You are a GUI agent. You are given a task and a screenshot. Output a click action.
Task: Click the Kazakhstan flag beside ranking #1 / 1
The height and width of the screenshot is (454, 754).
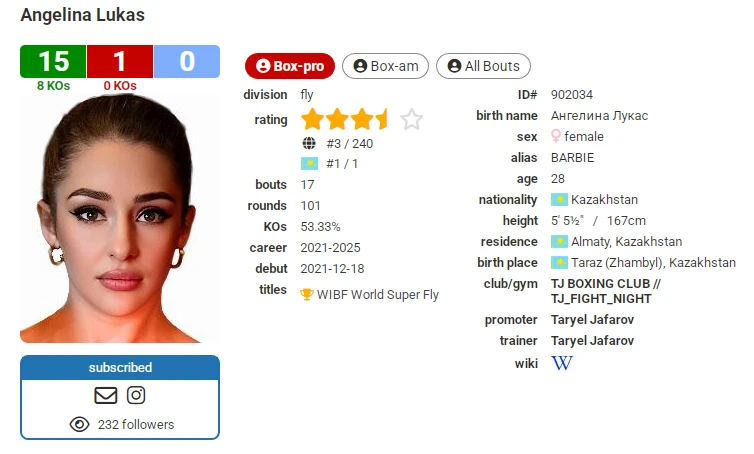tap(309, 164)
